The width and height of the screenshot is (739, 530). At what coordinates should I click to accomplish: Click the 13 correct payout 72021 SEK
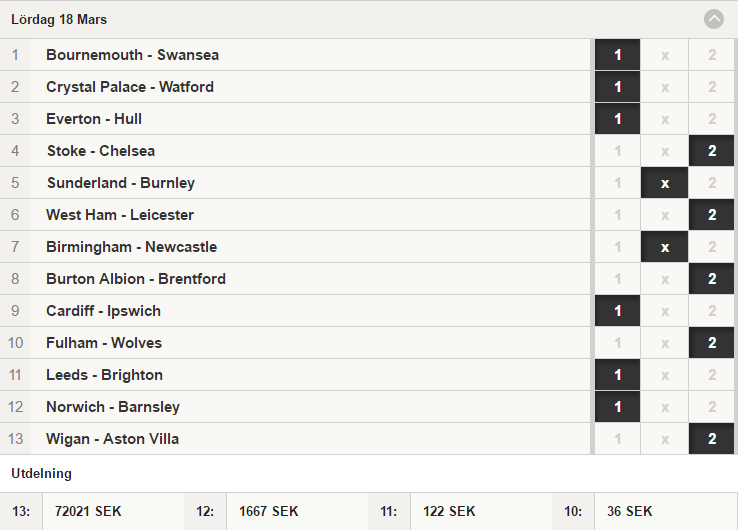click(88, 511)
